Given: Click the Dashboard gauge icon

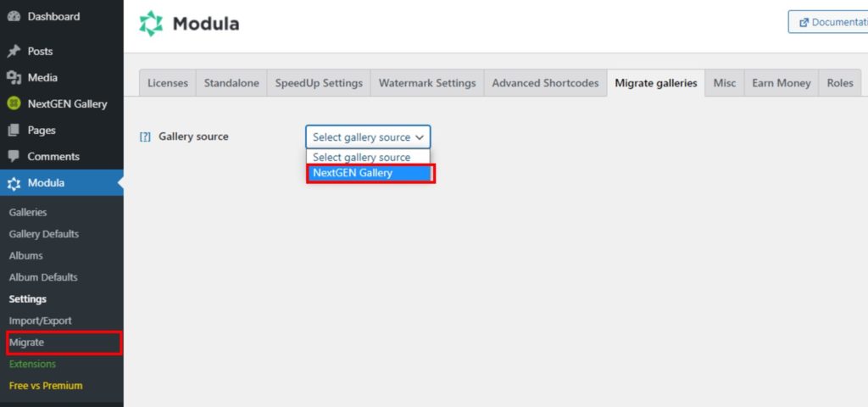Looking at the screenshot, I should pyautogui.click(x=14, y=17).
